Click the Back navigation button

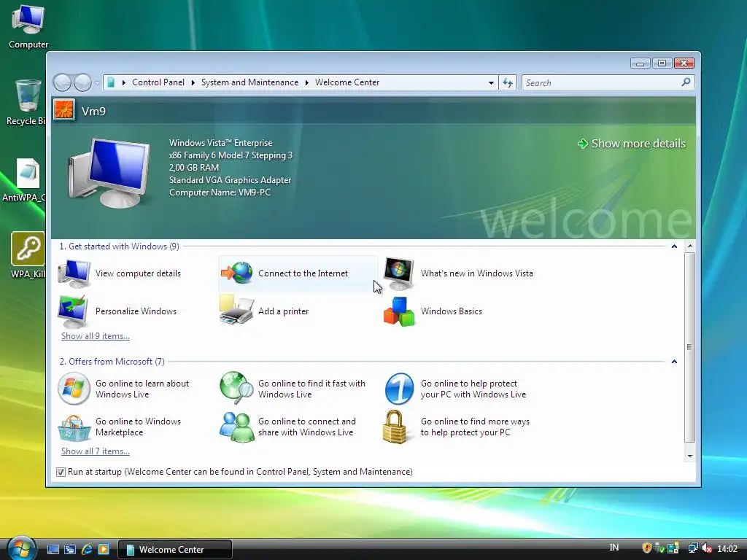[62, 83]
